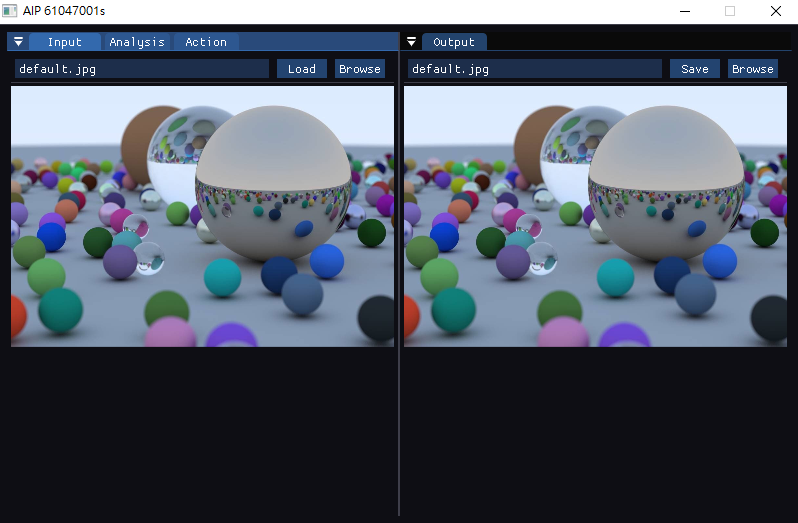Minimize the AIP window
Image resolution: width=798 pixels, height=523 pixels.
[685, 11]
